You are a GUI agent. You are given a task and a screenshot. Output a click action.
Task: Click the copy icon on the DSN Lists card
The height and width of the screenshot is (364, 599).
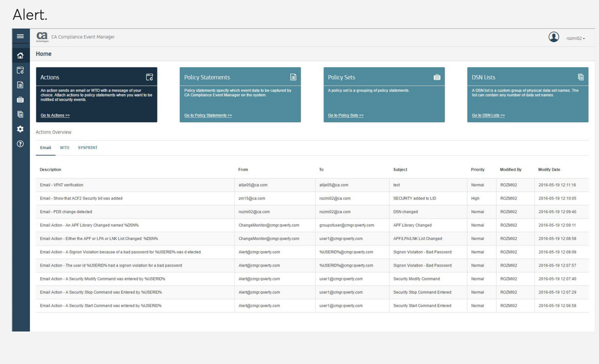click(580, 77)
